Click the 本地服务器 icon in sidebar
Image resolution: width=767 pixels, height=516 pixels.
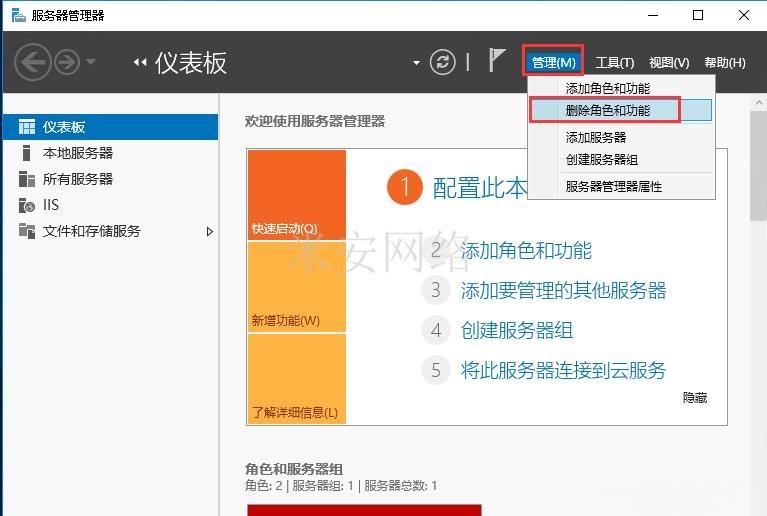tap(26, 153)
